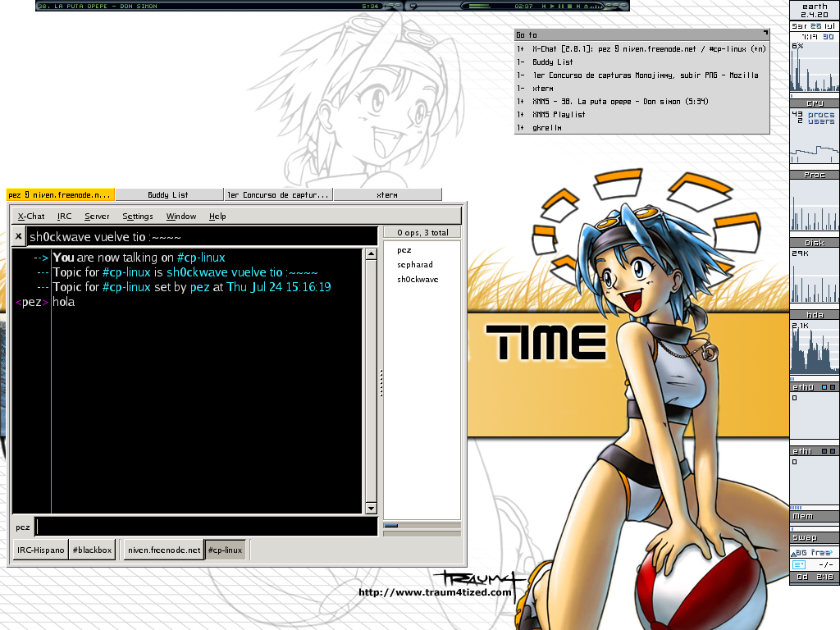Viewport: 840px width, 630px height.
Task: Select the #cp-linux channel tab
Action: pos(225,550)
